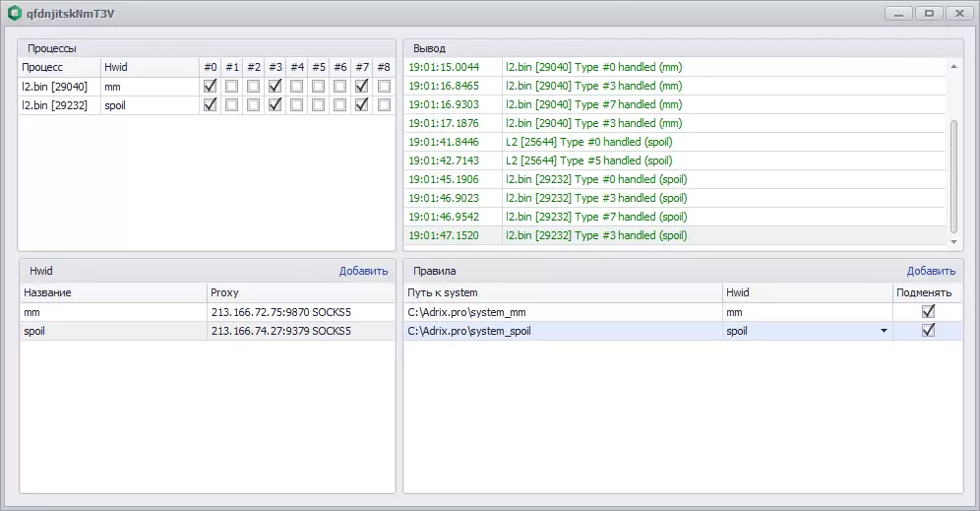980x511 pixels.
Task: Toggle Подменять checkbox for system_spoil rule
Action: [928, 330]
